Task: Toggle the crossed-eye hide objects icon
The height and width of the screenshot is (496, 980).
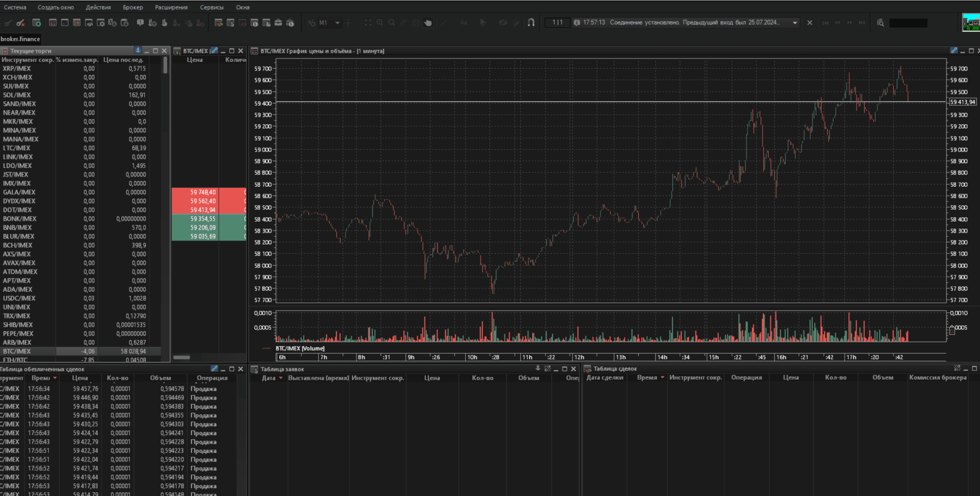Action: point(503,23)
